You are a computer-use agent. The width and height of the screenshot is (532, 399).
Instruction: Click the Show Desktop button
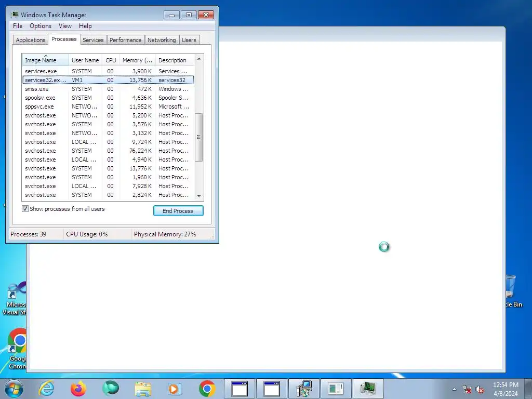(x=529, y=389)
